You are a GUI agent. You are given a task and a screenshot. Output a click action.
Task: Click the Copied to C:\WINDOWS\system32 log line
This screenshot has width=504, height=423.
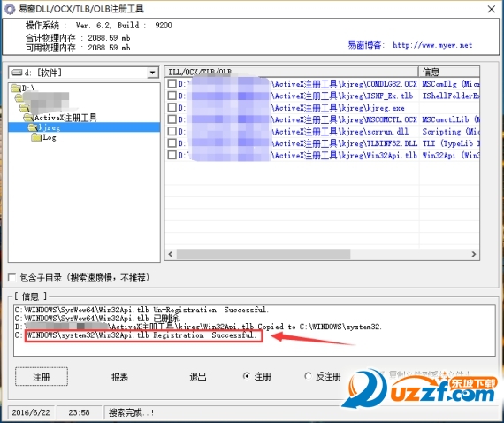tap(198, 327)
